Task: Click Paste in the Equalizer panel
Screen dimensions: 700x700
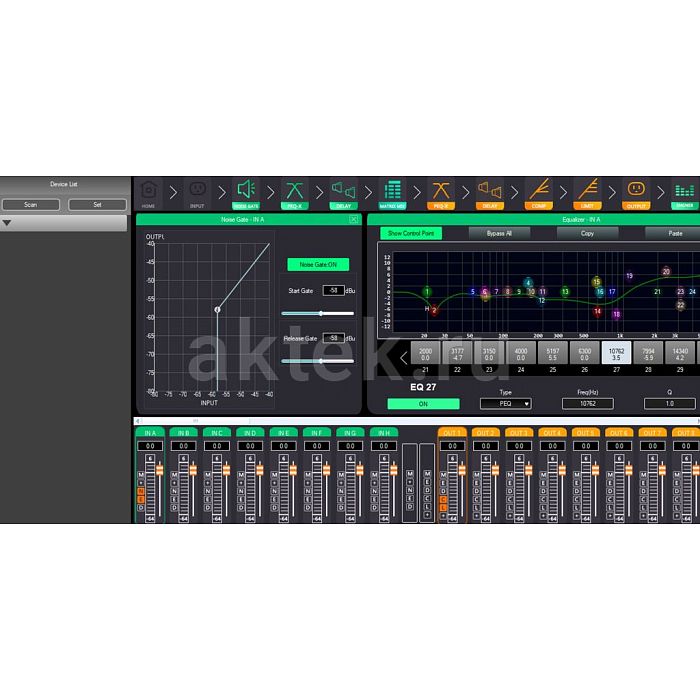Action: click(675, 233)
